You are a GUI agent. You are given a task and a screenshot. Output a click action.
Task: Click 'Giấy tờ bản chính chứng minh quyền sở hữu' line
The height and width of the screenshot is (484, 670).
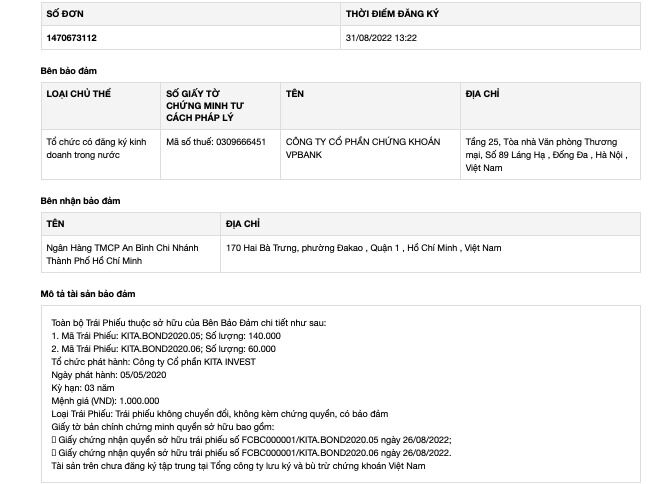point(163,427)
